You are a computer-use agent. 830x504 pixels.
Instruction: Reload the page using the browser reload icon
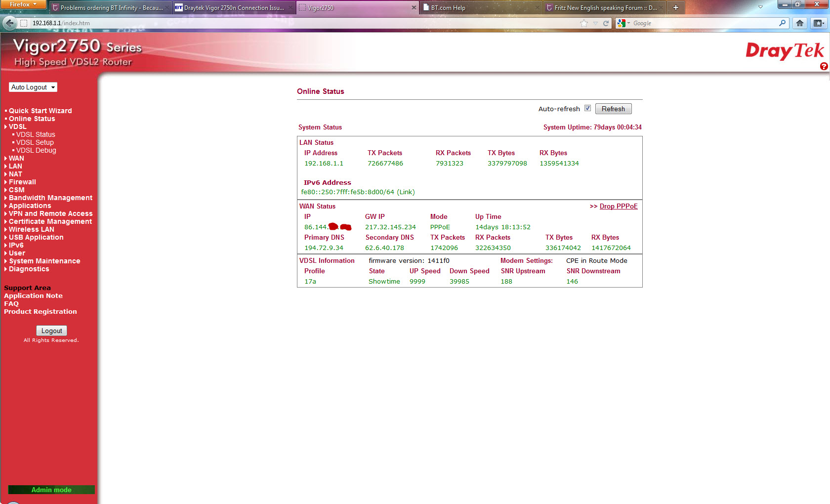click(x=606, y=23)
